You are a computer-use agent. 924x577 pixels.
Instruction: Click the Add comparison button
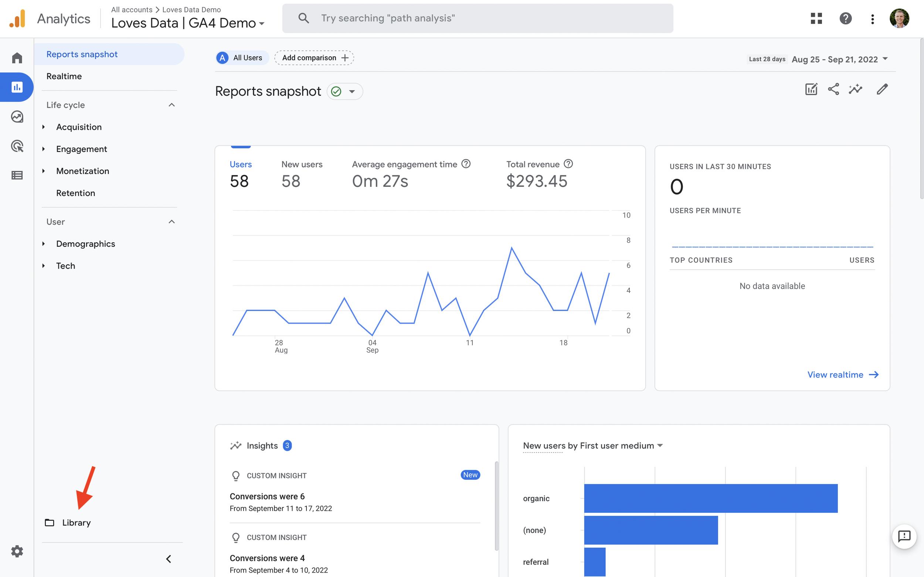pos(314,58)
